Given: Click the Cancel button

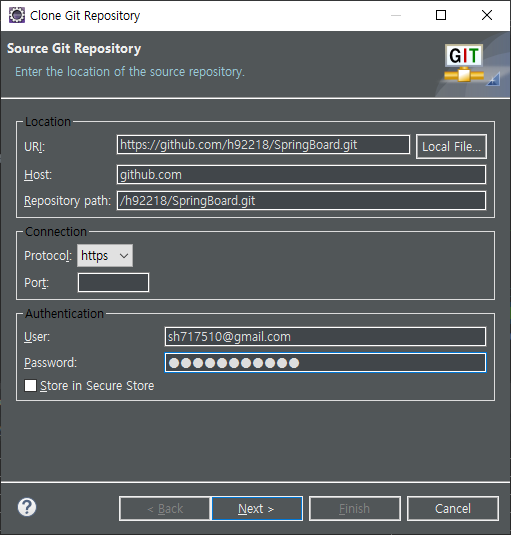Looking at the screenshot, I should [453, 509].
